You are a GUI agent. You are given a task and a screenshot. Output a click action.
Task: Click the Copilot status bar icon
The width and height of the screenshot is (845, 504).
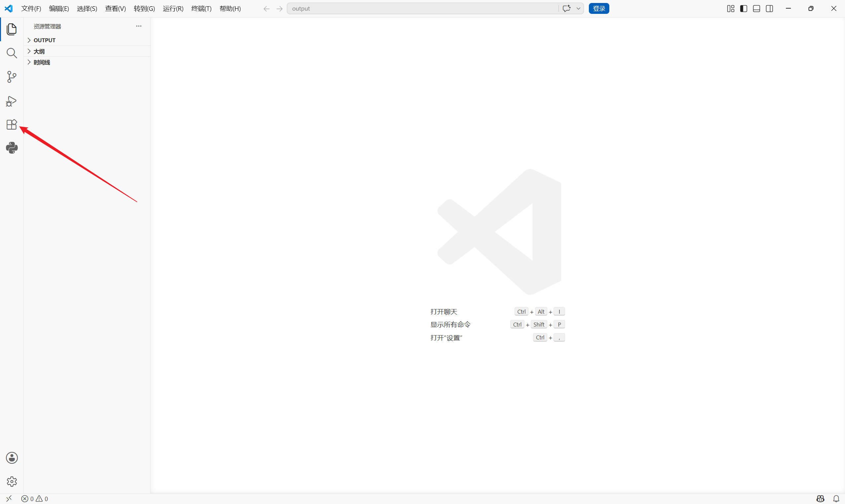pyautogui.click(x=820, y=499)
